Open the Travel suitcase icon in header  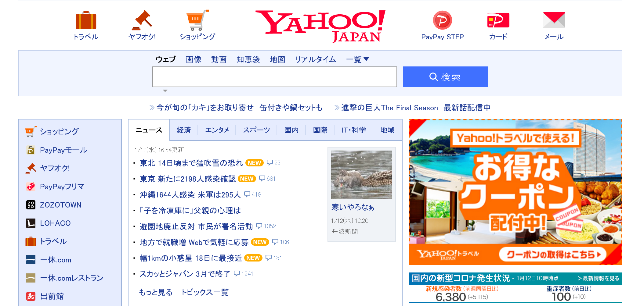86,20
